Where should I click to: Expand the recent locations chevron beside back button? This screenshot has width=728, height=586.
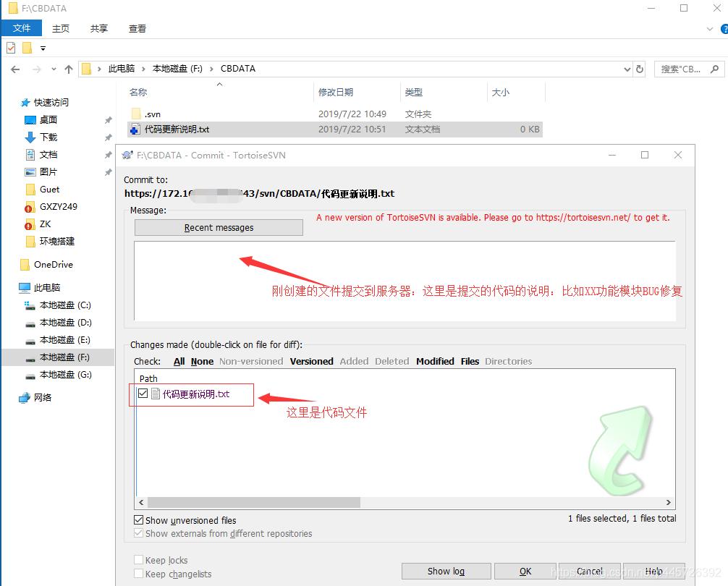(54, 69)
